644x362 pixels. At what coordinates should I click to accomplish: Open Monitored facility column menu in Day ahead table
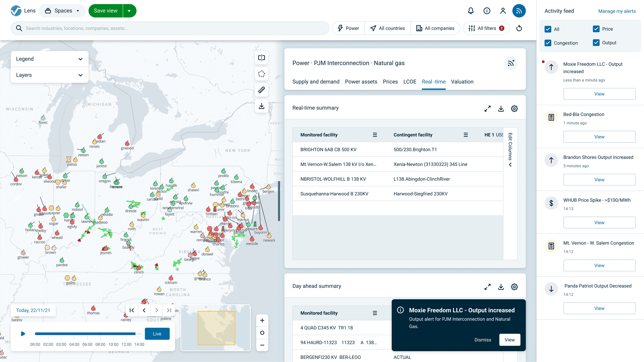[x=375, y=313]
